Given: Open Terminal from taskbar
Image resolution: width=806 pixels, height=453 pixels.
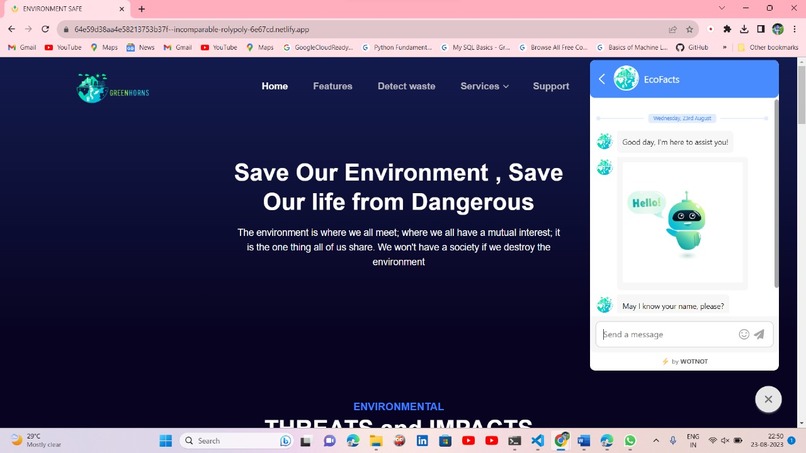Looking at the screenshot, I should [x=514, y=441].
